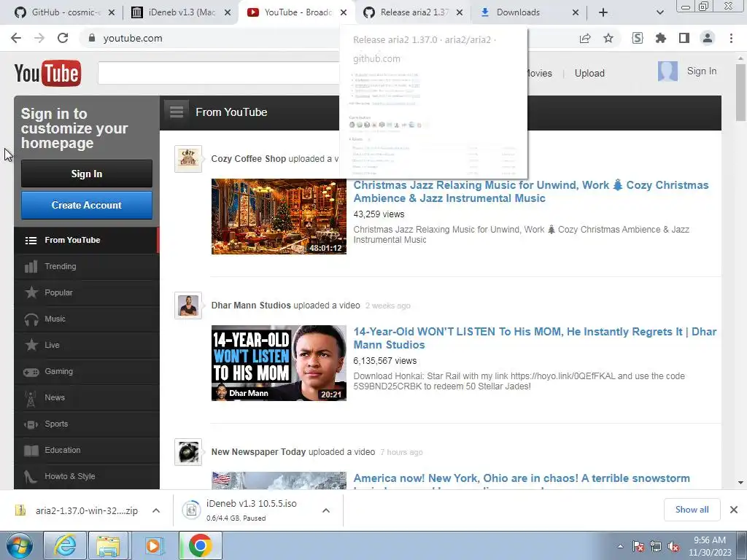The width and height of the screenshot is (747, 560).
Task: Click the Dhar Mann video thumbnail
Action: point(279,363)
